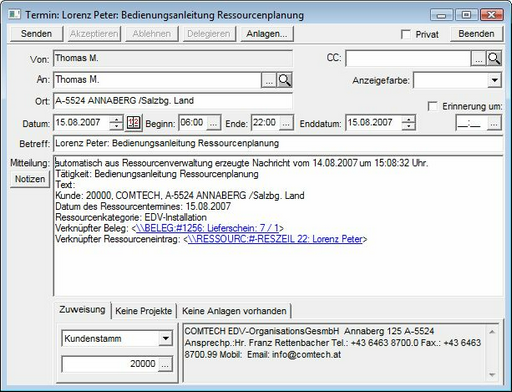Decrease Enddatum with the down spinner arrow
Screen dimensions: 512x392
(x=409, y=127)
